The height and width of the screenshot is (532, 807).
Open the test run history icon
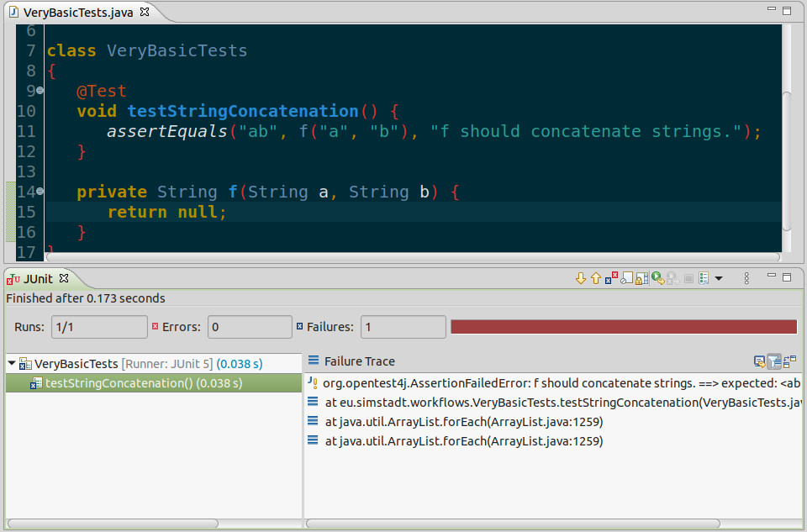click(x=704, y=278)
